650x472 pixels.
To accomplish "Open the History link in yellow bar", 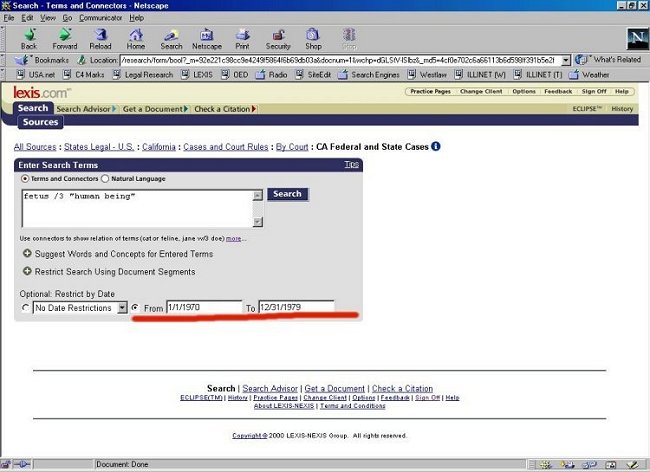I will coord(622,109).
